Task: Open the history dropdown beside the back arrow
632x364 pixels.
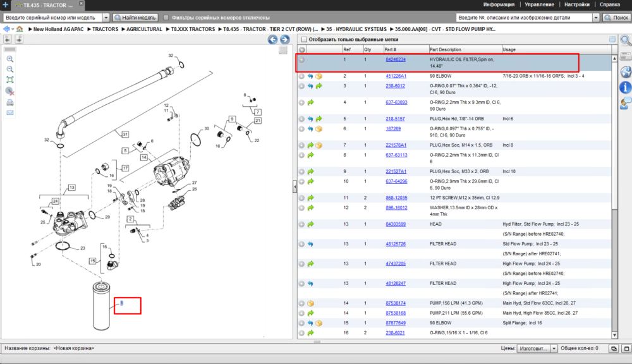Action: pos(13,29)
